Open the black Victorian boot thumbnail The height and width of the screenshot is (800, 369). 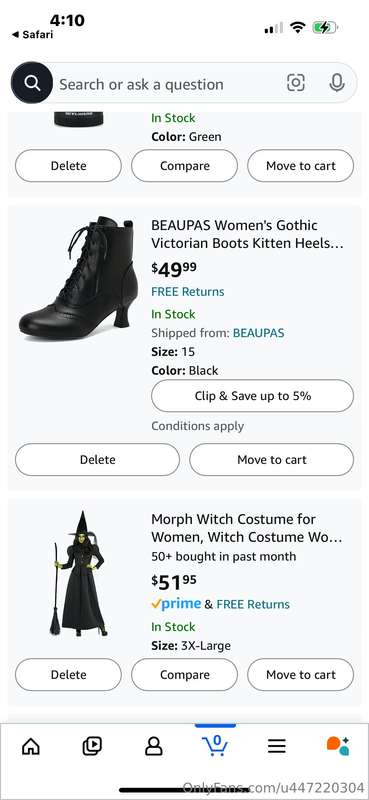[79, 279]
